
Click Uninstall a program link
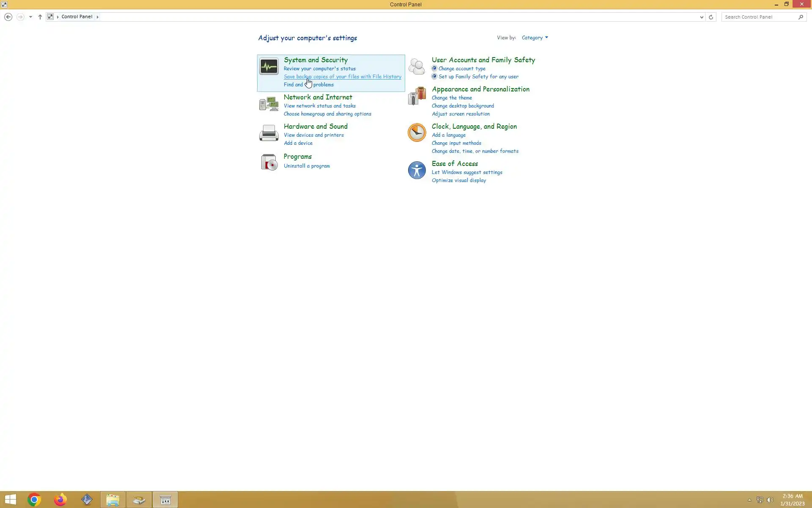(x=307, y=166)
